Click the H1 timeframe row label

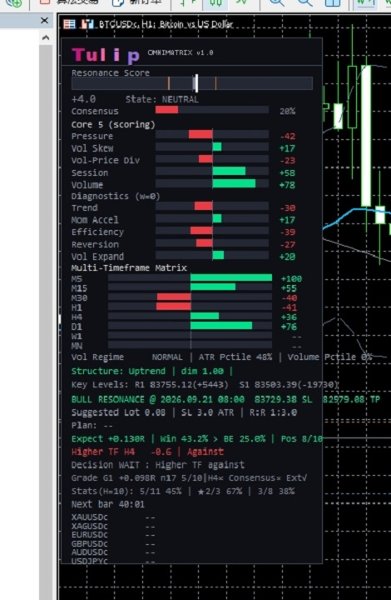coord(77,307)
